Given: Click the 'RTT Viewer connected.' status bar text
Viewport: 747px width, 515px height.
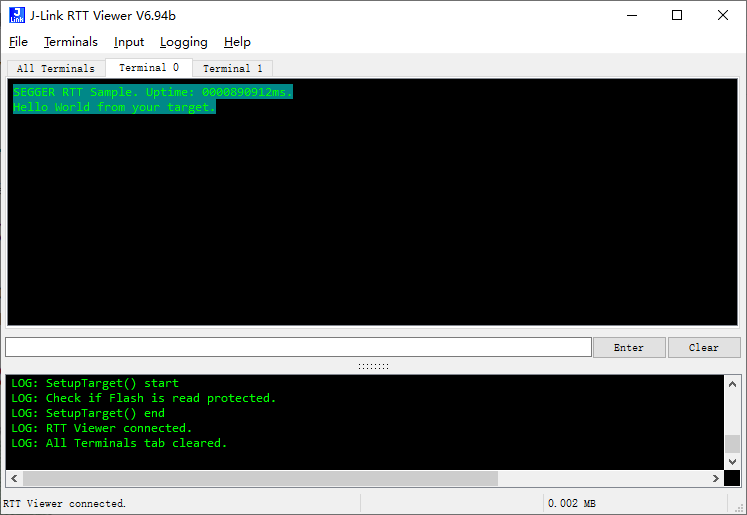Looking at the screenshot, I should (64, 504).
